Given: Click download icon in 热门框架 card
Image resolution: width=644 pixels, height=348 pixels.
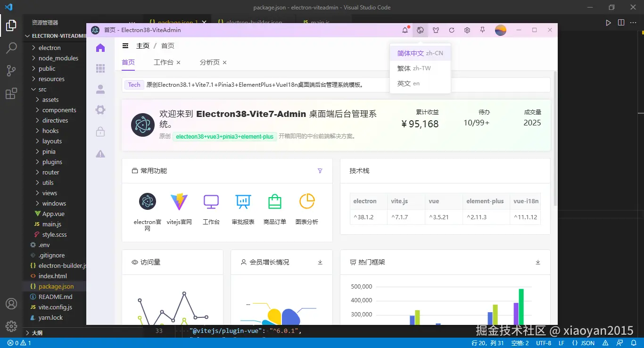Looking at the screenshot, I should 538,262.
